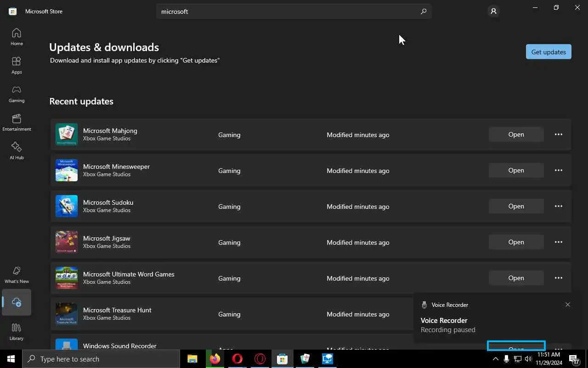The height and width of the screenshot is (368, 588).
Task: Open Microsoft Mahjong
Action: tap(516, 134)
